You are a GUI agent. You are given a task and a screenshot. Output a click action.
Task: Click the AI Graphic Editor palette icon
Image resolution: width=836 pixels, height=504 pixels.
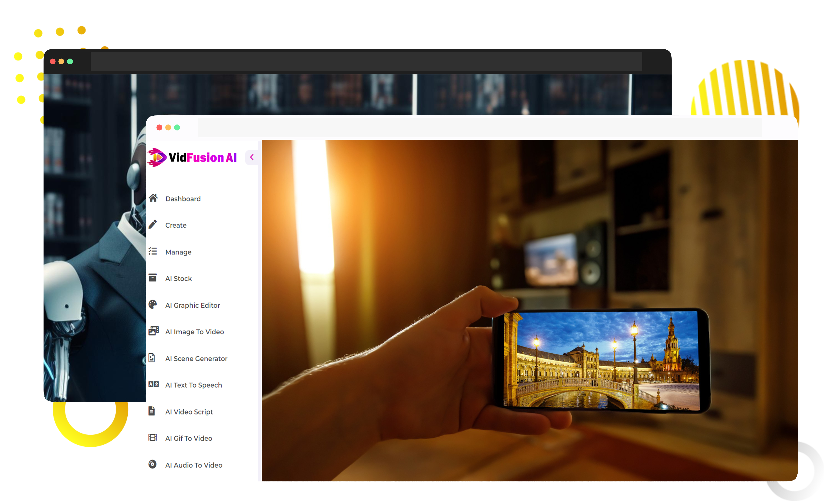coord(153,305)
